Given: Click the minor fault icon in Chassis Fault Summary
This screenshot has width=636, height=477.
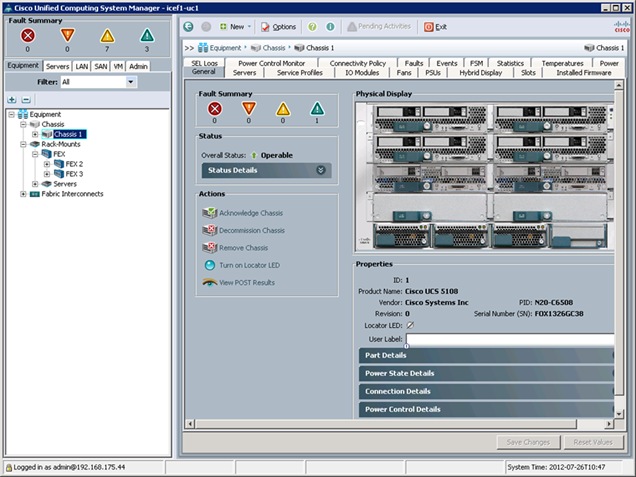Looking at the screenshot, I should (x=283, y=109).
